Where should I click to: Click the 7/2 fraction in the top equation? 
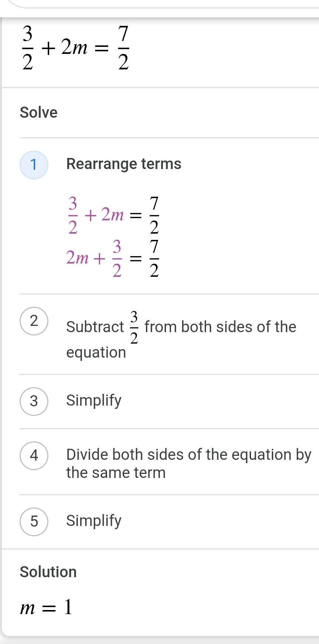[123, 49]
